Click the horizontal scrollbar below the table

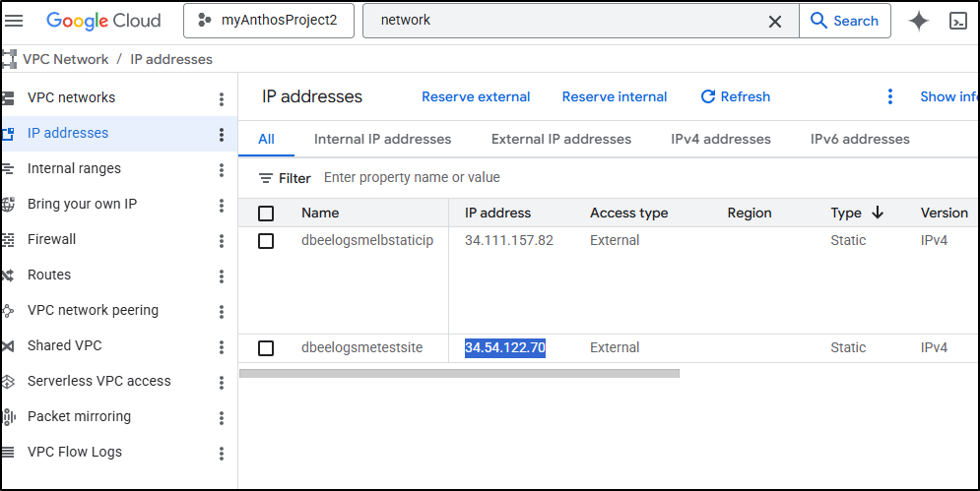pos(459,373)
